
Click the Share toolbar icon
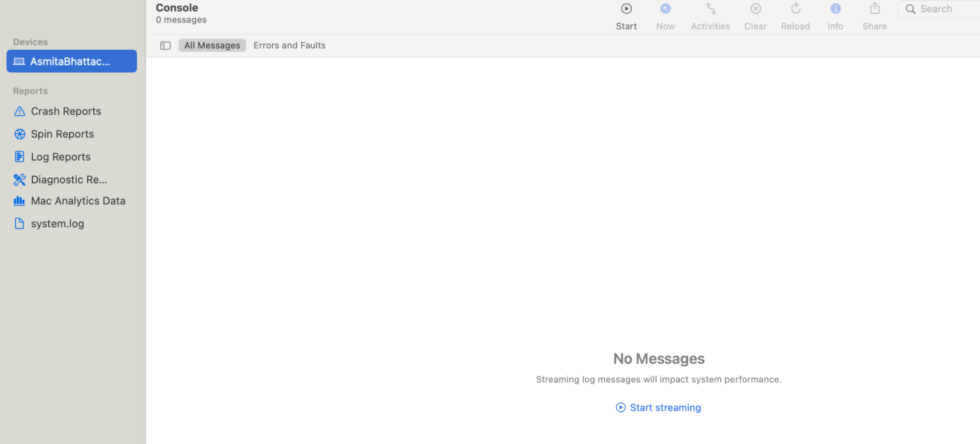pyautogui.click(x=874, y=9)
